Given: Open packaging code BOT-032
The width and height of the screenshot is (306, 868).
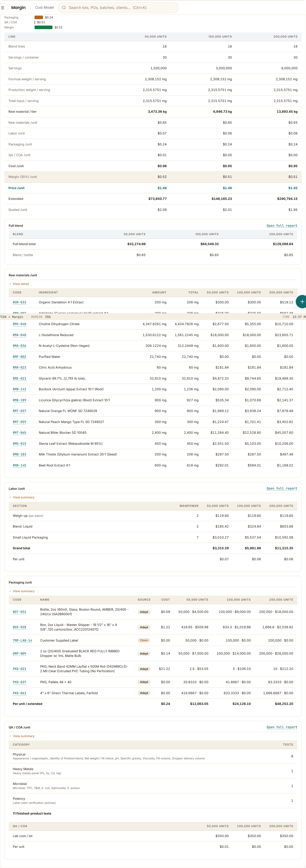Looking at the screenshot, I should [x=20, y=612].
